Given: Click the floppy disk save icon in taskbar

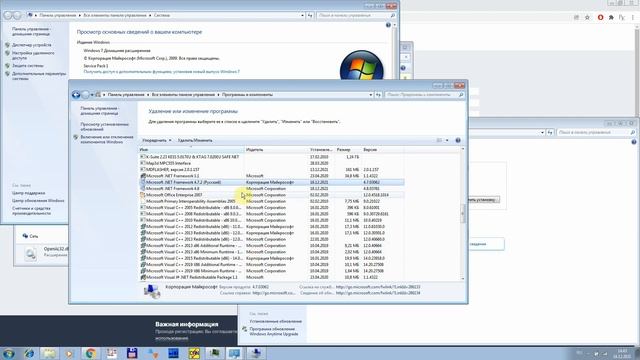Looking at the screenshot, I should click(132, 353).
